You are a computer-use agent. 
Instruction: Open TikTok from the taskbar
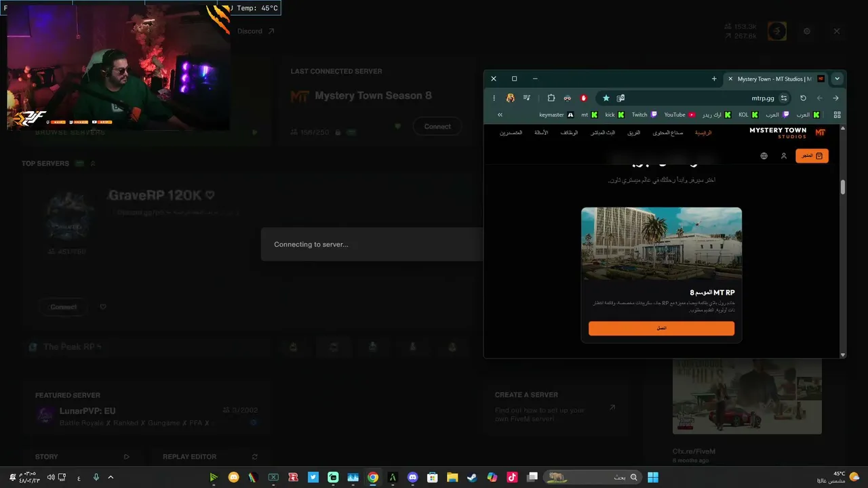coord(512,477)
